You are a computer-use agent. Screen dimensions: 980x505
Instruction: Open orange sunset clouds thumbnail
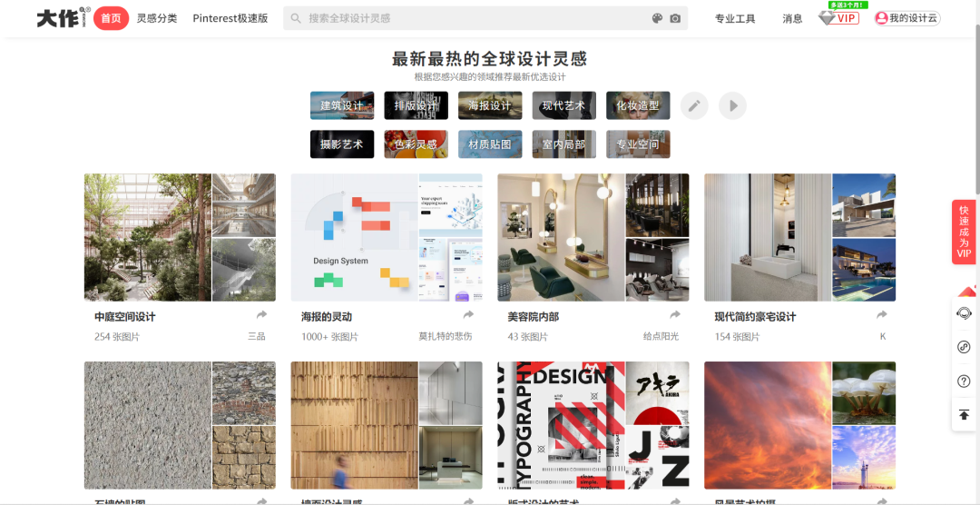pos(768,425)
